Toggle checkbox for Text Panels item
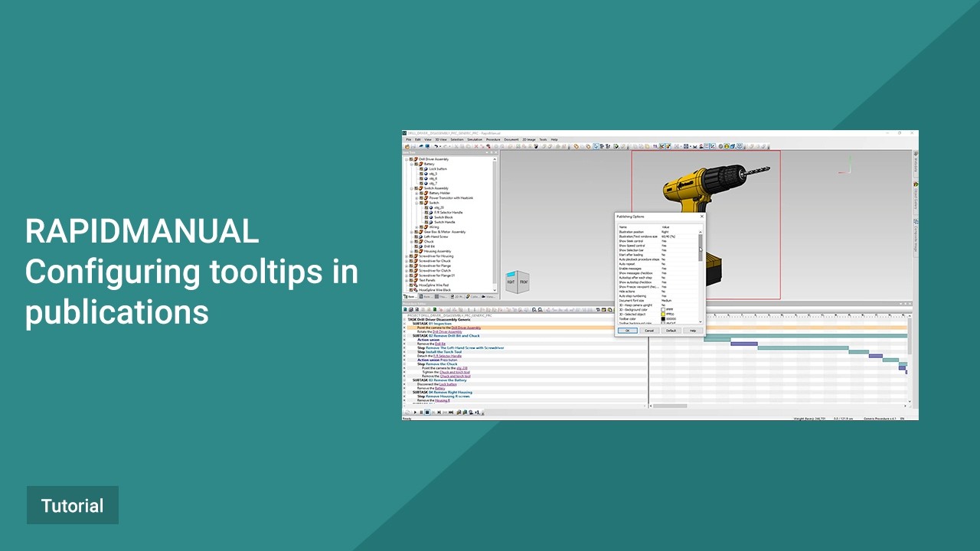Screen dimensions: 980x551 tap(411, 280)
